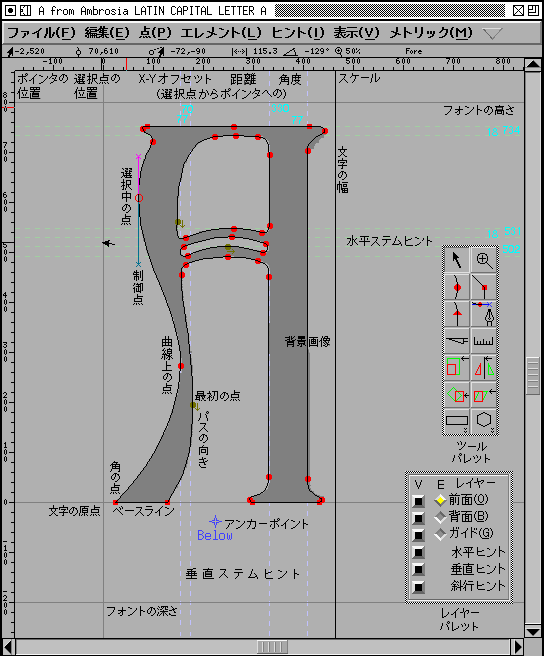This screenshot has width=544, height=656.
Task: Select the pointer arrow tool
Action: pyautogui.click(x=457, y=260)
